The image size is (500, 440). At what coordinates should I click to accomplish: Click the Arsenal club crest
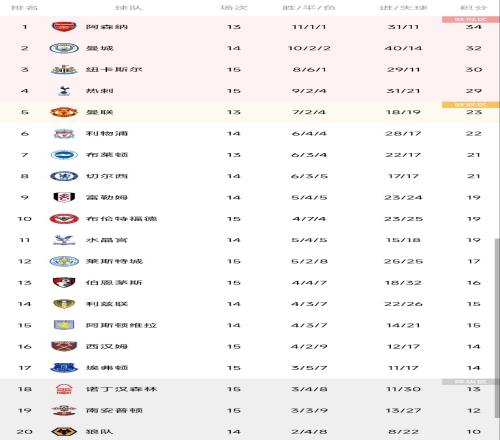[x=64, y=27]
